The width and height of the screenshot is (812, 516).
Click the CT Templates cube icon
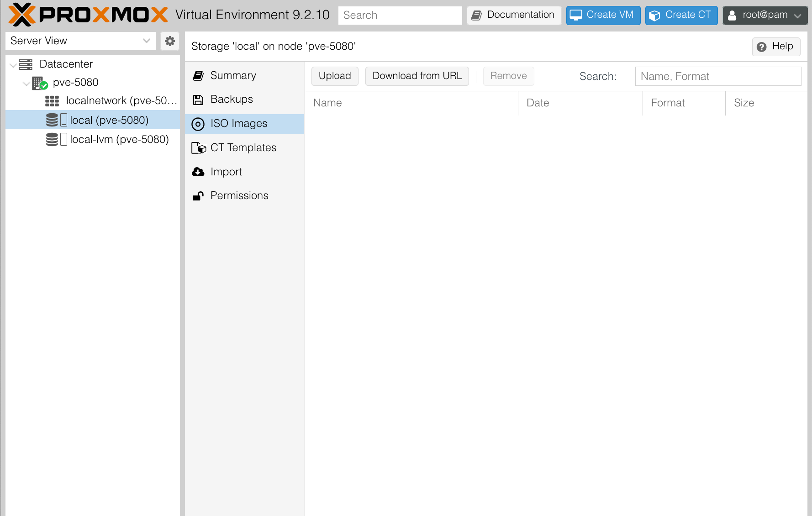click(x=199, y=148)
